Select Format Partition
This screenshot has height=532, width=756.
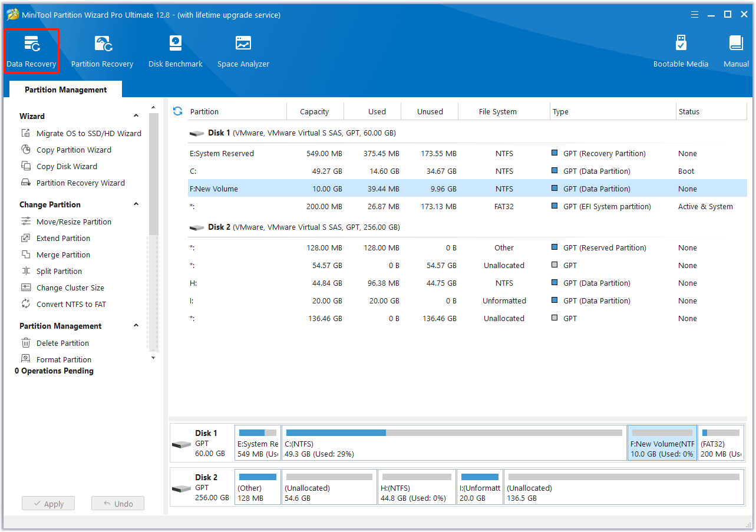coord(62,359)
